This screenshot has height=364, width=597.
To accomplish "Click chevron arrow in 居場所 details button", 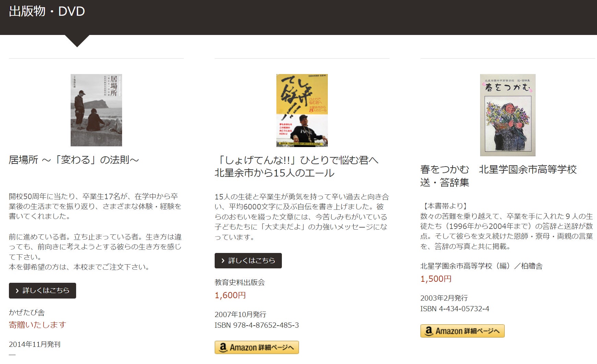I will (x=17, y=291).
